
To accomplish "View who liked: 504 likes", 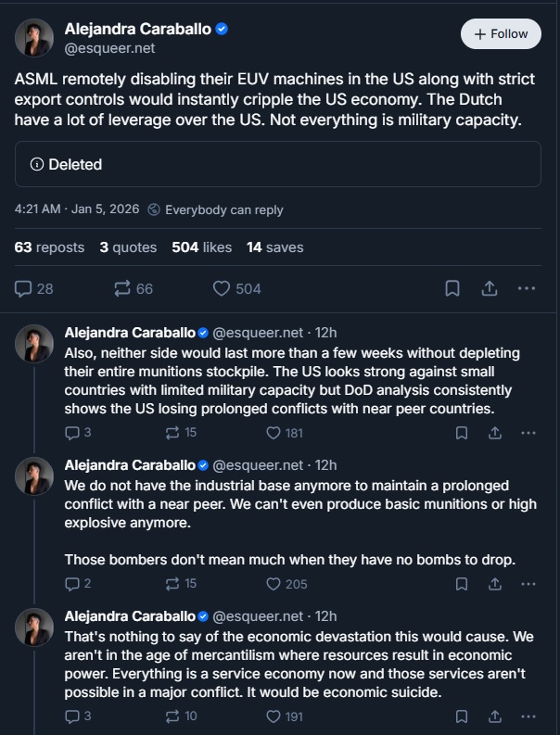I will 201,247.
